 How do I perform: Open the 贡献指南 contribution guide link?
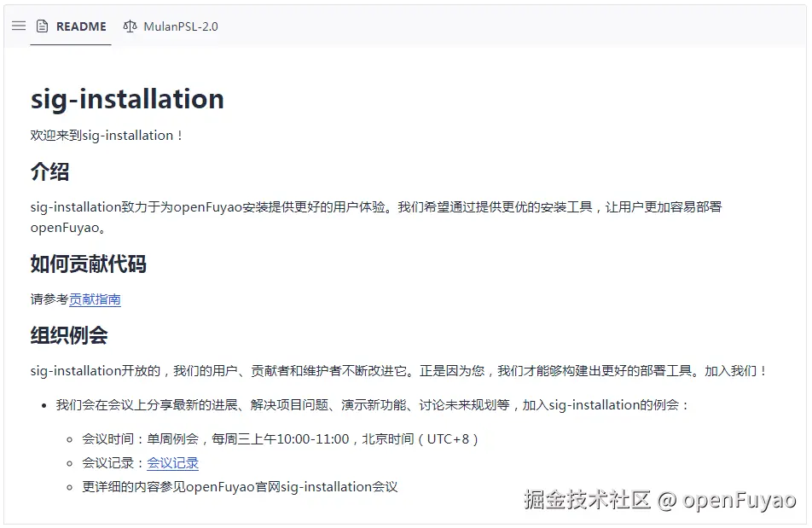[96, 299]
